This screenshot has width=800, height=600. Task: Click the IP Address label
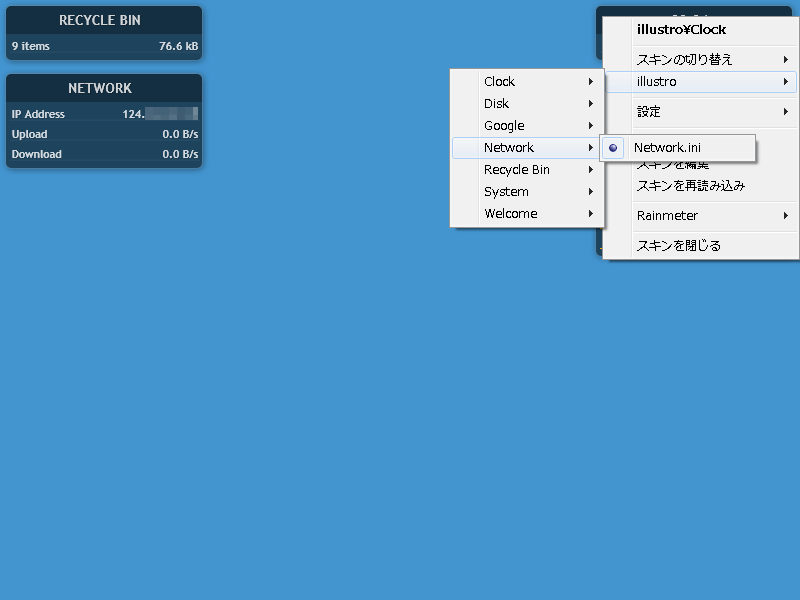pos(38,114)
